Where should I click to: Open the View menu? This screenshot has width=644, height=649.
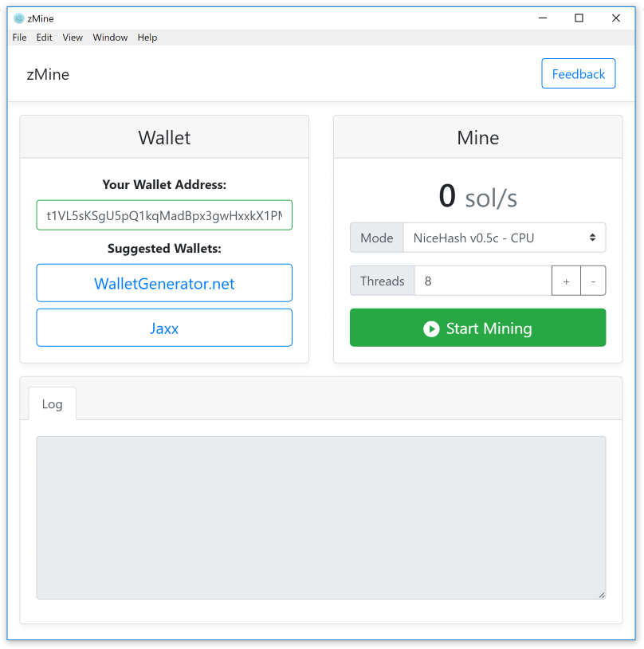[x=73, y=37]
